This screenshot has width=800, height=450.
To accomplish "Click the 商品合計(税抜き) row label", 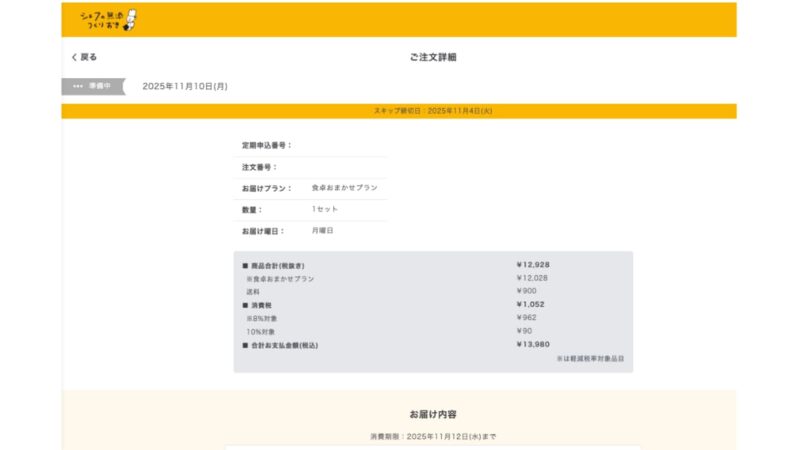I will pyautogui.click(x=273, y=266).
